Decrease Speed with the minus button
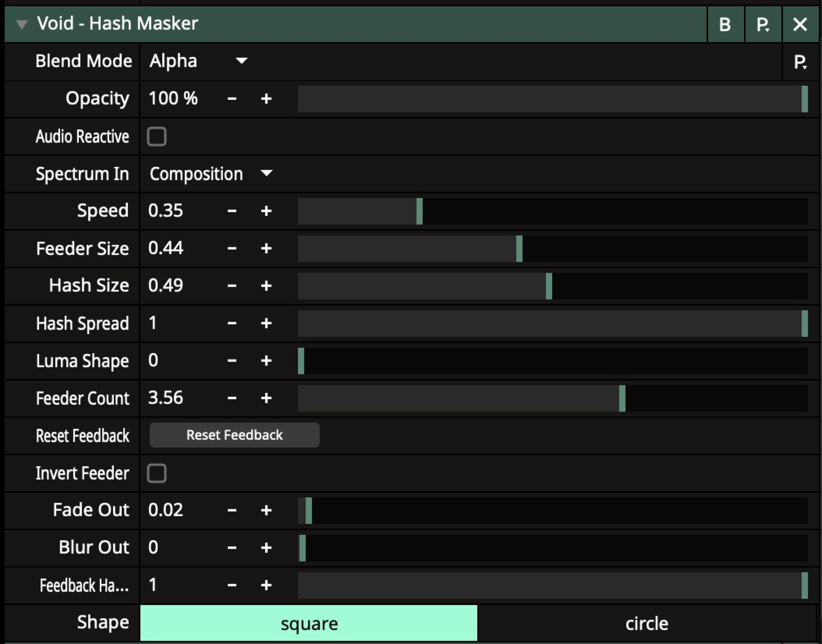Viewport: 822px width, 644px height. 232,211
